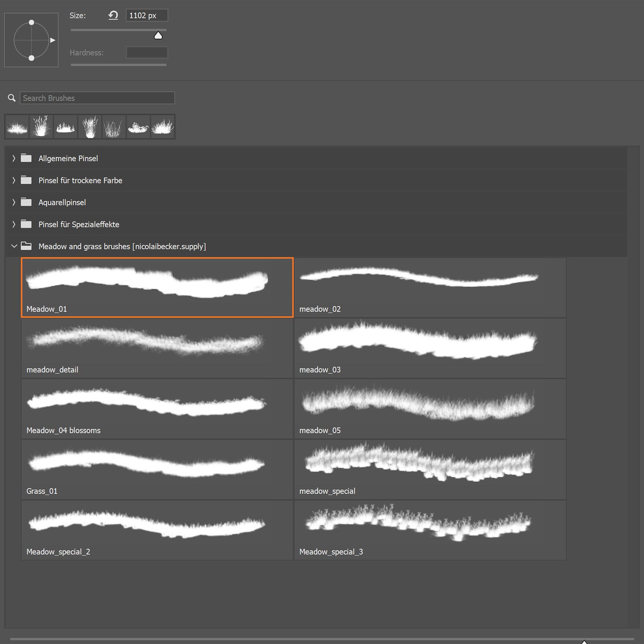The width and height of the screenshot is (644, 644).
Task: Select the seventh recent brush thumbnail
Action: (x=162, y=127)
